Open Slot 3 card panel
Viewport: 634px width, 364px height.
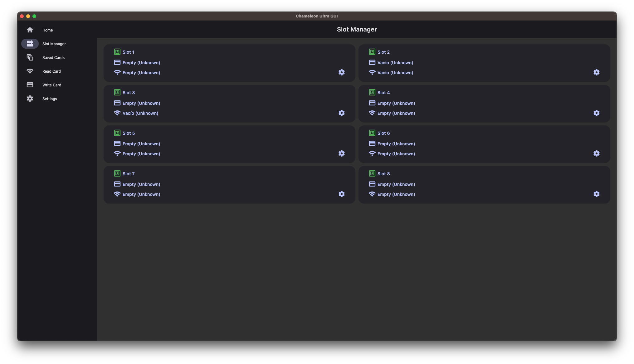[x=229, y=103]
